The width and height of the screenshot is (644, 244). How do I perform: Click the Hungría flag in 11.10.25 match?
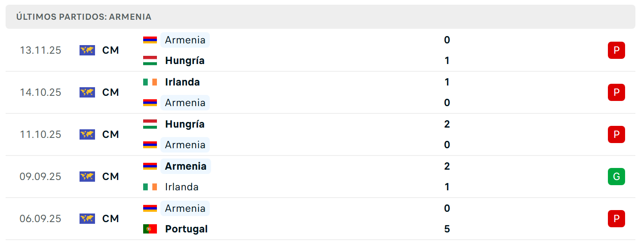click(x=150, y=124)
